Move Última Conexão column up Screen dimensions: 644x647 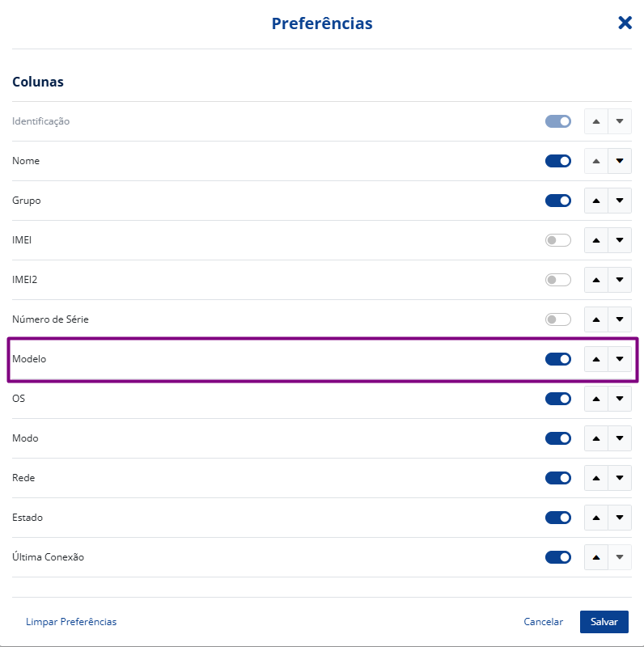pos(596,557)
